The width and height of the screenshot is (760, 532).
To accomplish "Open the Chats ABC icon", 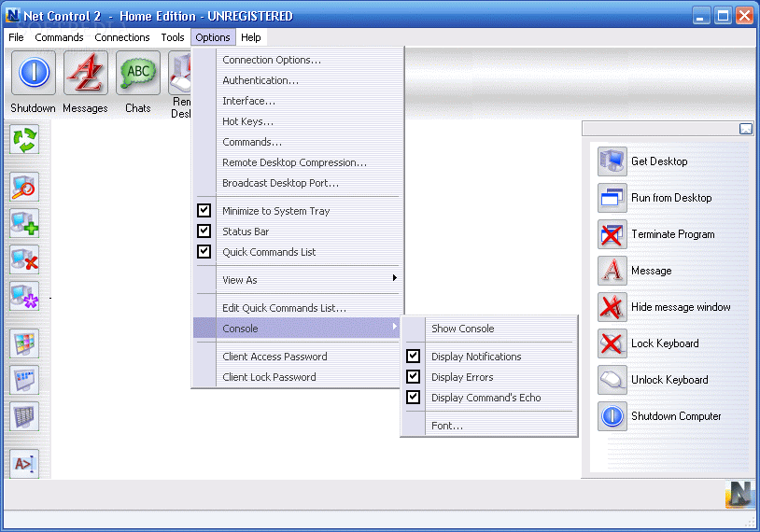I will (138, 73).
